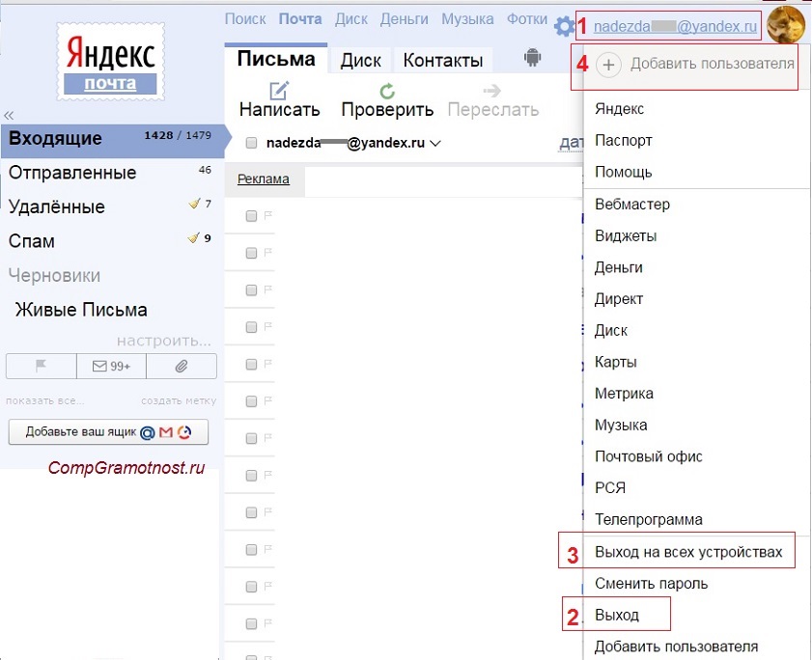812x660 pixels.
Task: Select Телепрограмма in the account menu
Action: tap(649, 520)
